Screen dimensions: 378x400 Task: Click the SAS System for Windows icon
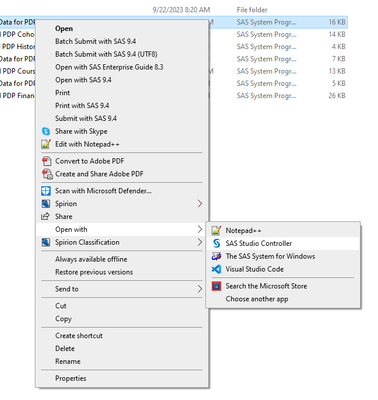(216, 256)
